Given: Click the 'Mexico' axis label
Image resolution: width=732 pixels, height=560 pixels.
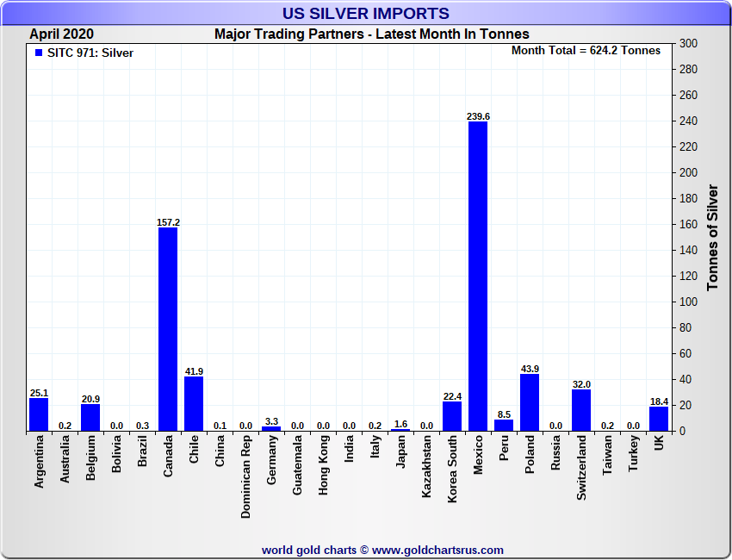Looking at the screenshot, I should (478, 454).
